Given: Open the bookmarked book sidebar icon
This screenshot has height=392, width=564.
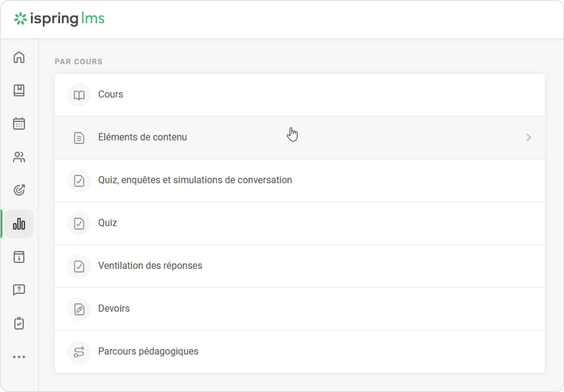Looking at the screenshot, I should tap(19, 90).
